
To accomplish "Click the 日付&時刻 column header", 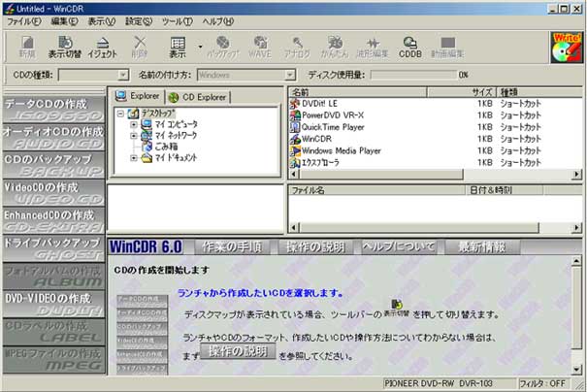I will [x=505, y=190].
